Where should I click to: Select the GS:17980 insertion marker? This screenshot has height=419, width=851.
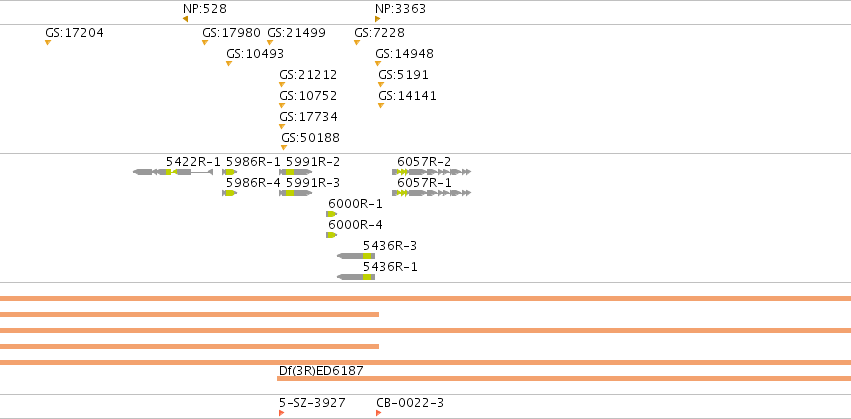(205, 42)
